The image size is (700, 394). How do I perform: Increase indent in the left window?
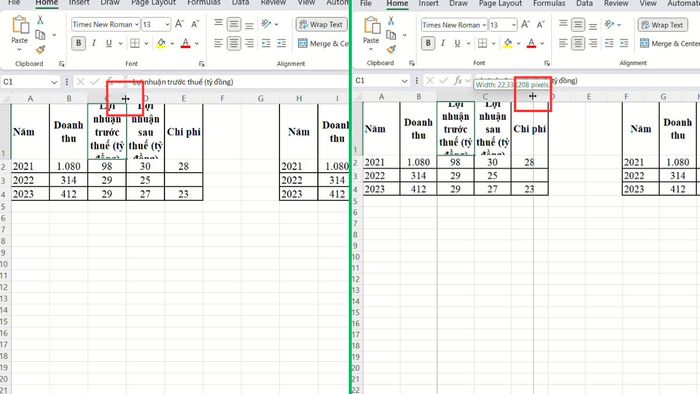coord(281,43)
